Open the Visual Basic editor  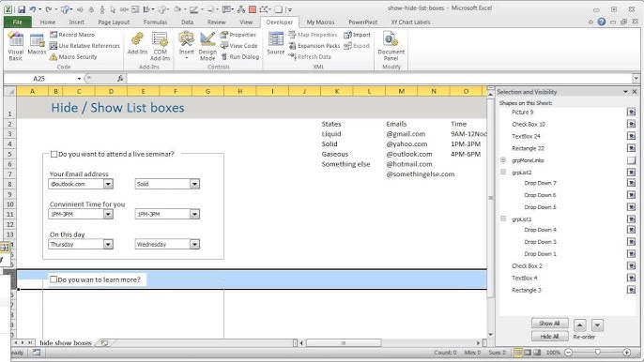[x=16, y=46]
